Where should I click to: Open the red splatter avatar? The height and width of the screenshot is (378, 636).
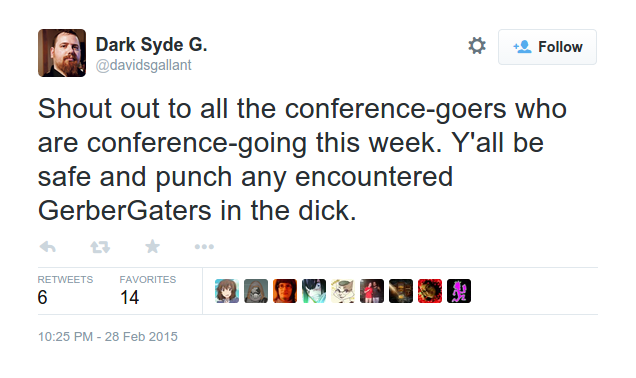(430, 291)
